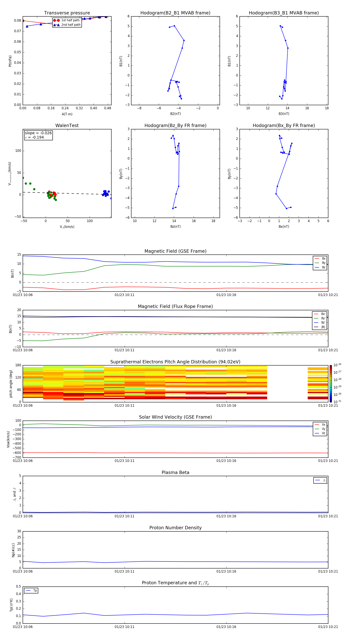Click "01/23 10:21" tick under Proton Temperature plot

point(328,627)
